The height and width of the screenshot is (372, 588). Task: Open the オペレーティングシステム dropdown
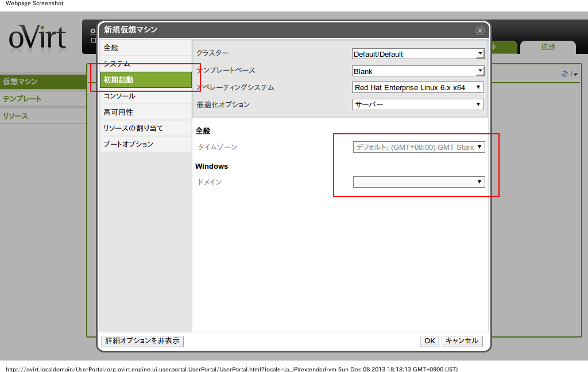[418, 88]
